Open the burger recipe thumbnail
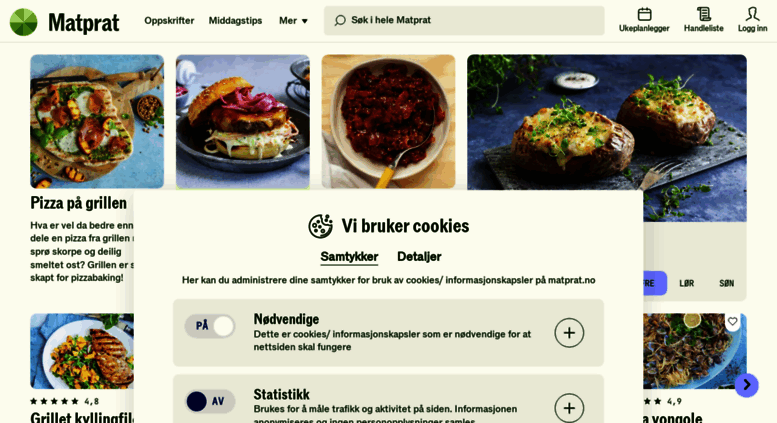The height and width of the screenshot is (423, 777). click(243, 121)
